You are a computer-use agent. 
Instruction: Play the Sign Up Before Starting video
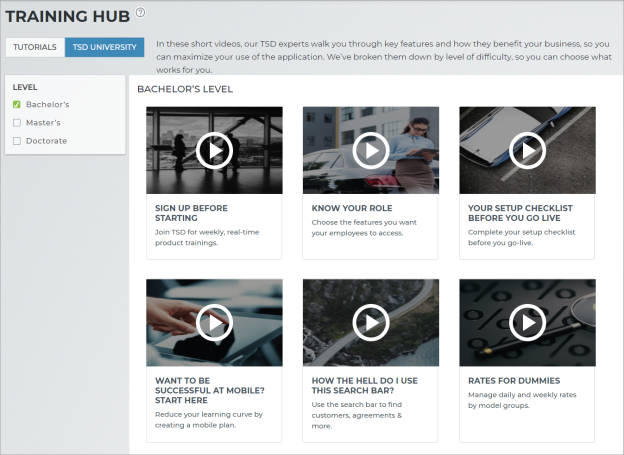click(x=214, y=150)
